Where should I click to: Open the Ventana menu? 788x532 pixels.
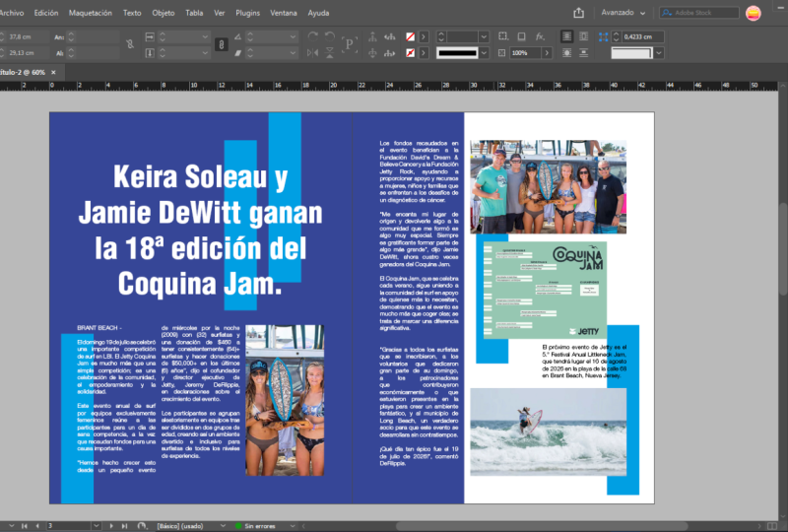284,13
